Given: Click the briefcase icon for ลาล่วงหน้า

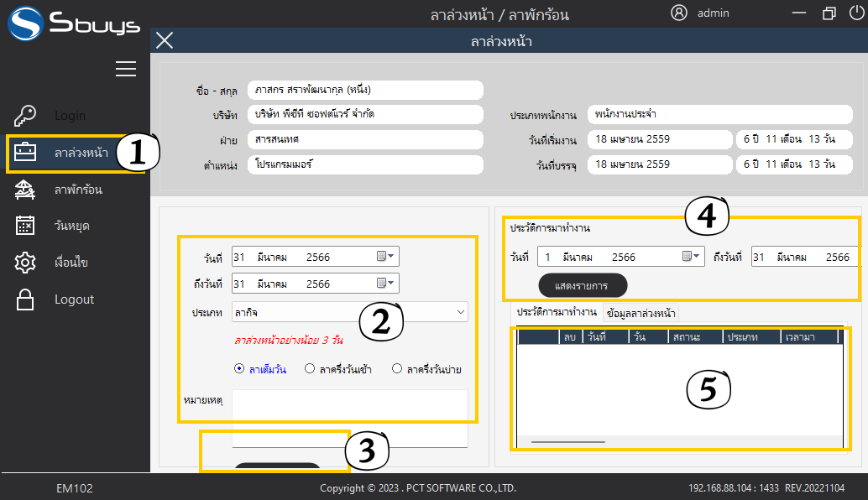Looking at the screenshot, I should click(25, 153).
